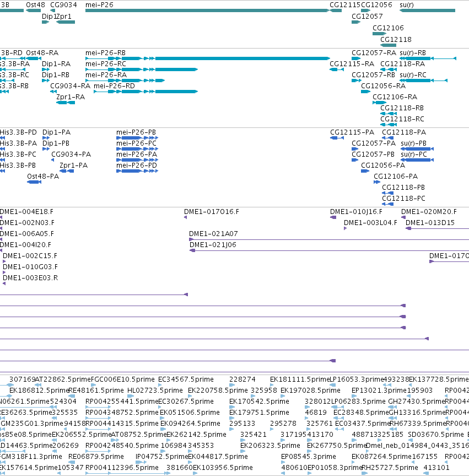Screen dimensions: 469x476
Task: Select the CG12118-RC transcript label
Action: pos(402,119)
